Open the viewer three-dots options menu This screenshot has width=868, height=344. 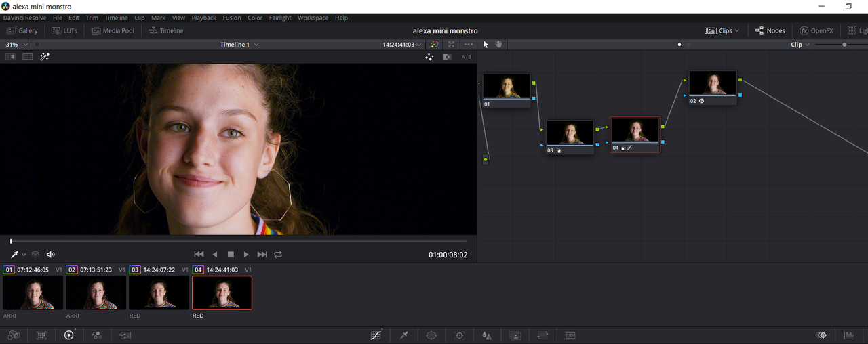click(x=469, y=44)
